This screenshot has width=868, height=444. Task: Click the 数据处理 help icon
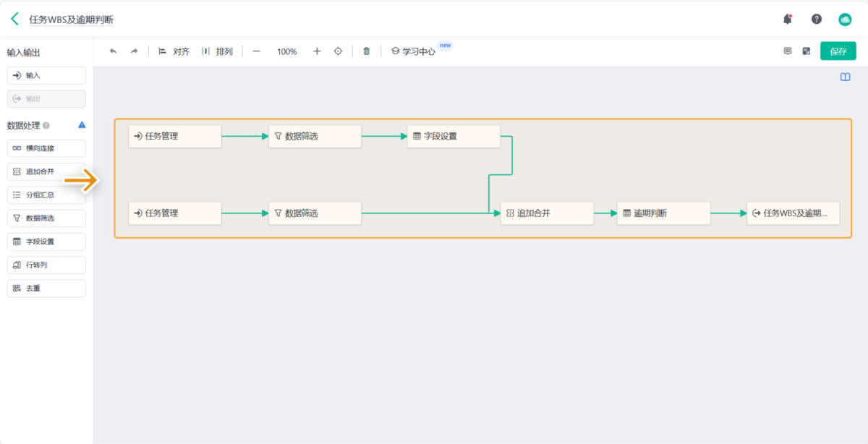pos(46,125)
